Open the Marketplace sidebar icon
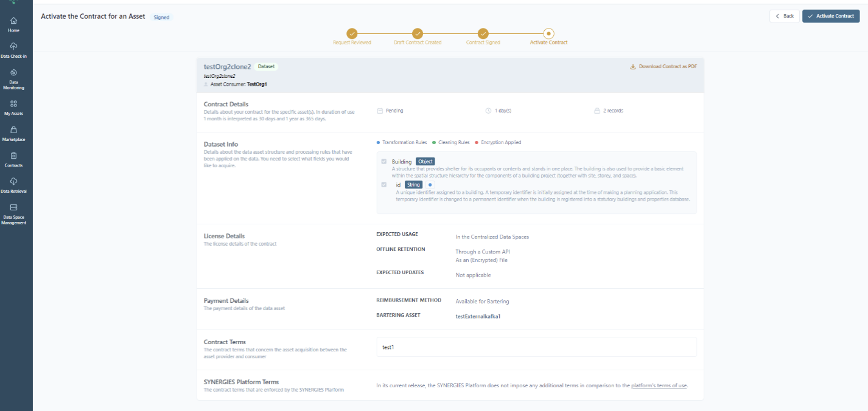Image resolution: width=868 pixels, height=411 pixels. point(13,130)
